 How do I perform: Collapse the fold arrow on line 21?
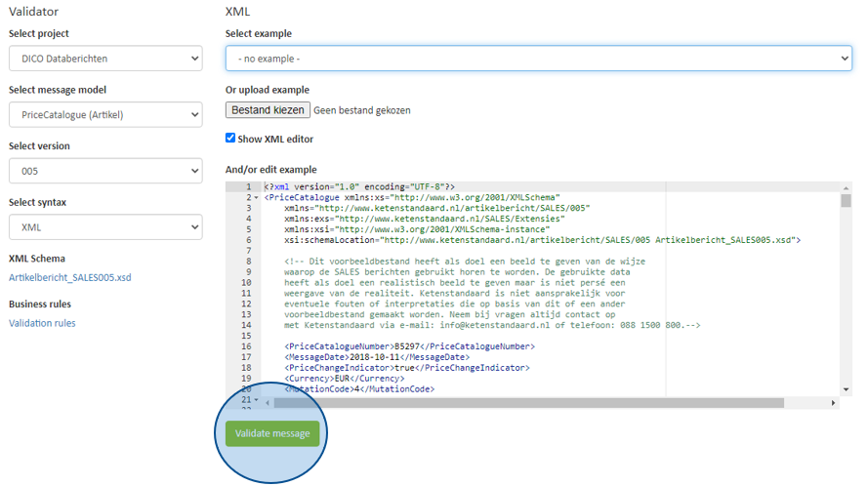257,400
